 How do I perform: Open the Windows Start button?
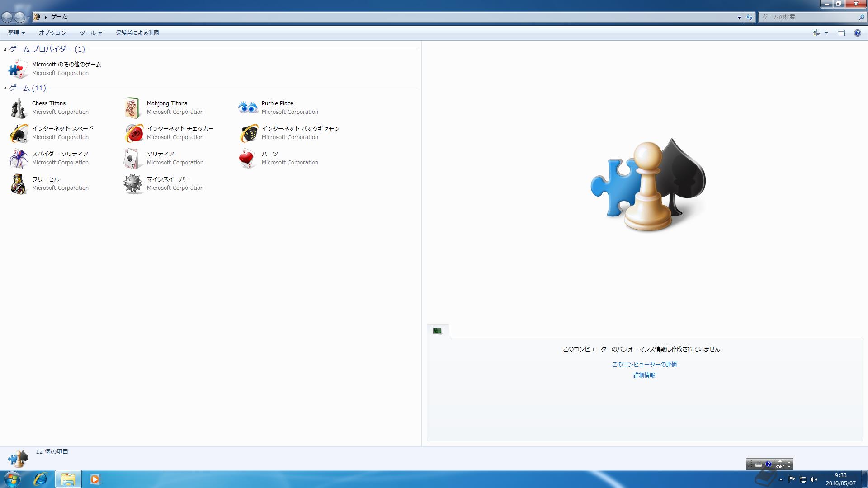coord(12,479)
